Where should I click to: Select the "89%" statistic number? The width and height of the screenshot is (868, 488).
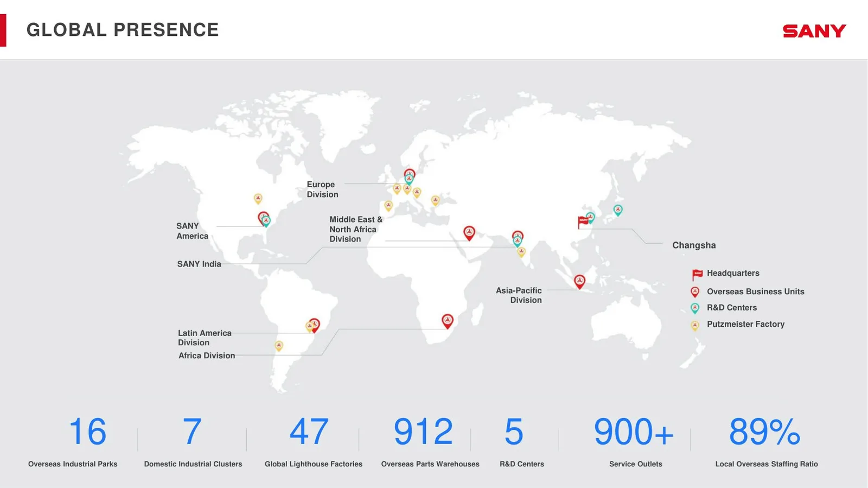(764, 432)
